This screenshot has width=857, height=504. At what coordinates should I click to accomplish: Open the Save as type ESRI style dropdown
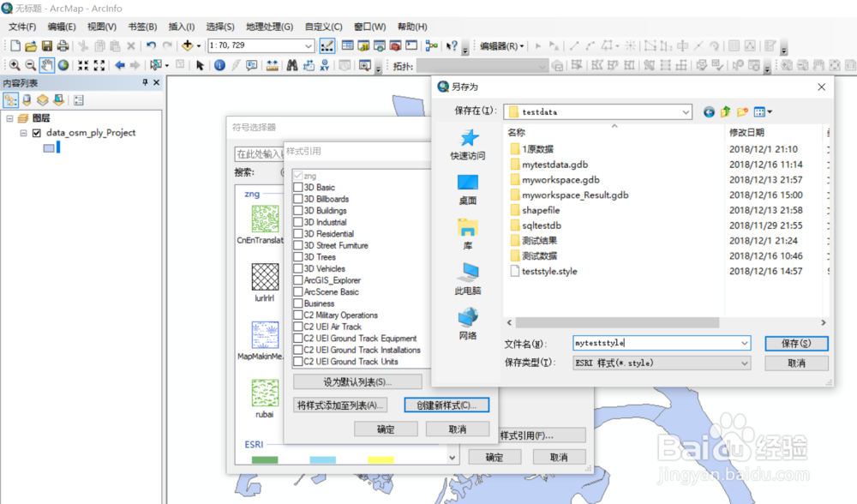[x=745, y=363]
